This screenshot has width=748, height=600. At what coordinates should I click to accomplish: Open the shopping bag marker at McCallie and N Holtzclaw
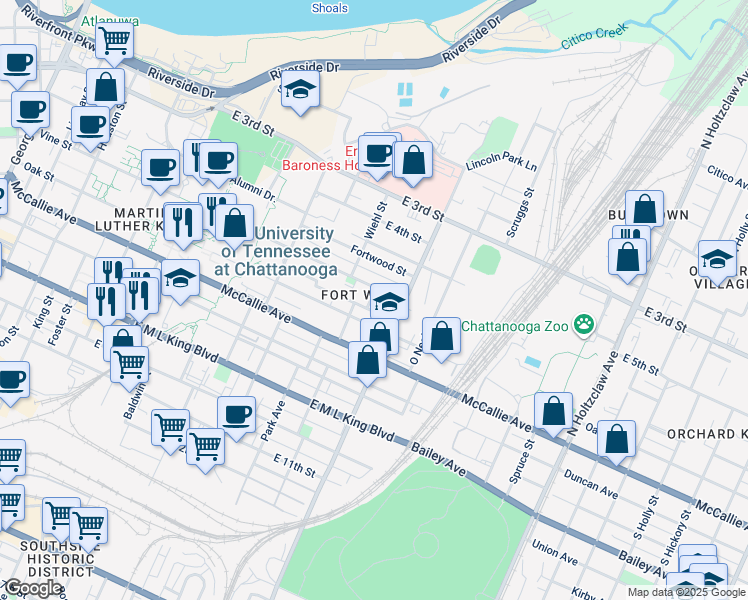point(553,411)
